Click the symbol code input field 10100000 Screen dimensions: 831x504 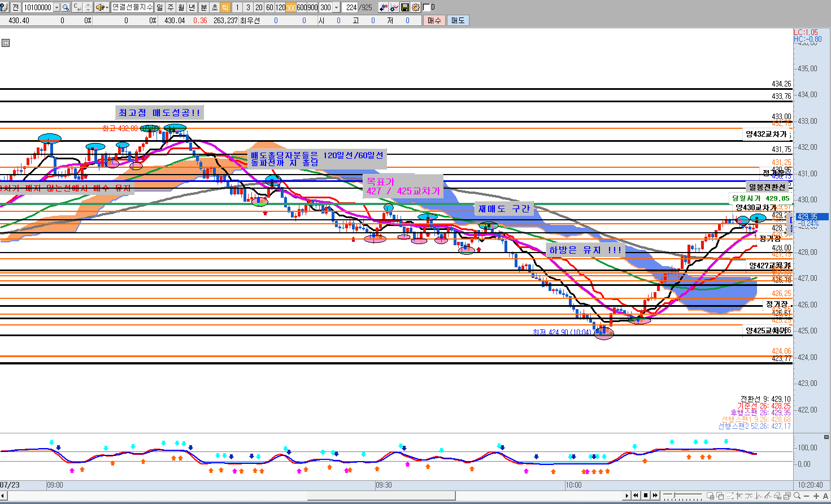coord(37,7)
